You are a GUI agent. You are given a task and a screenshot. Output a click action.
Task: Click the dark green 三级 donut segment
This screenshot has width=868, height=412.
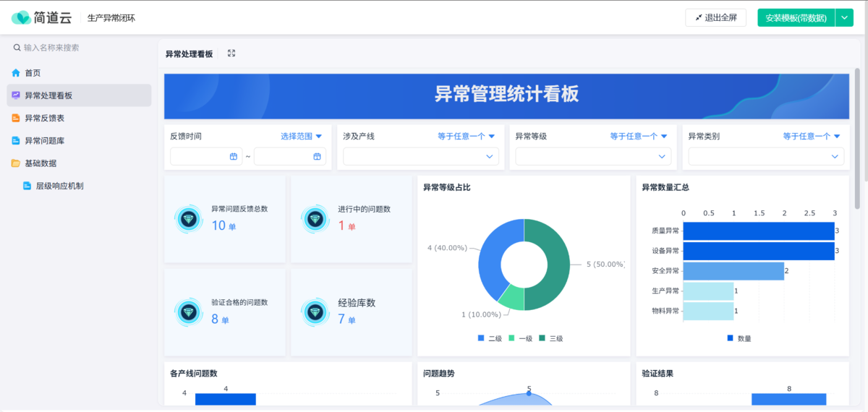click(558, 265)
